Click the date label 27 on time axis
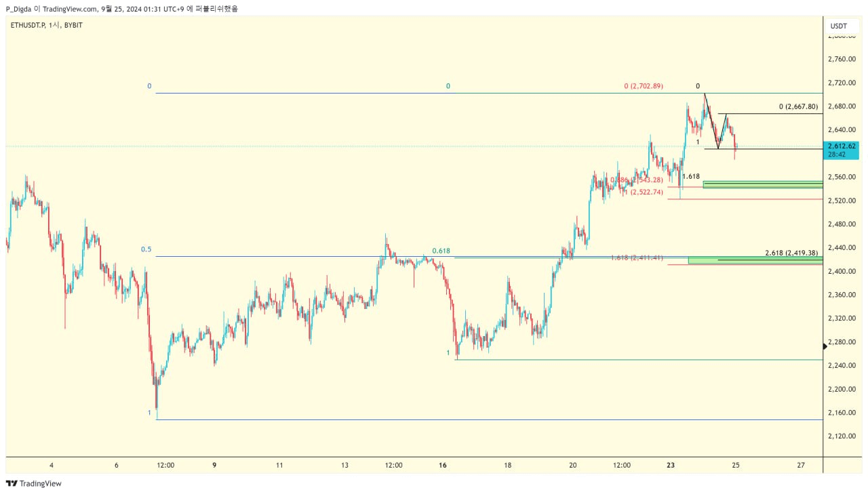Viewport: 868px width, 494px height. pos(801,466)
